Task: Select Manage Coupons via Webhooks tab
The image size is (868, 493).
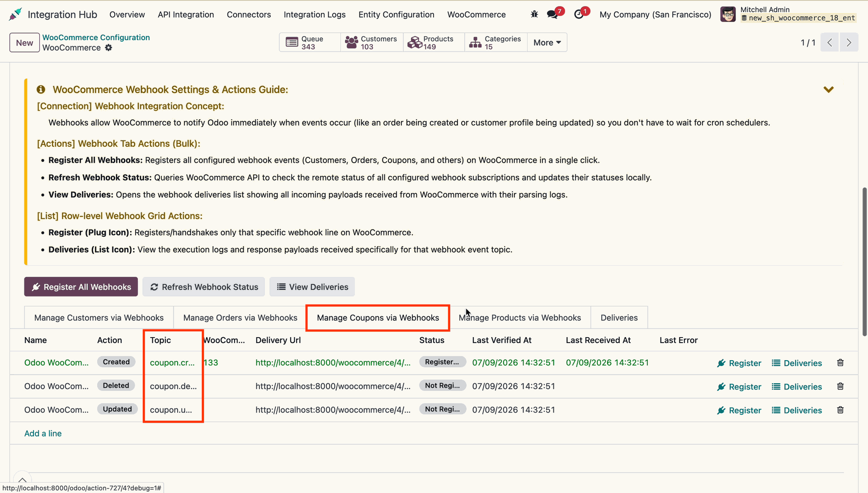Action: pyautogui.click(x=378, y=318)
